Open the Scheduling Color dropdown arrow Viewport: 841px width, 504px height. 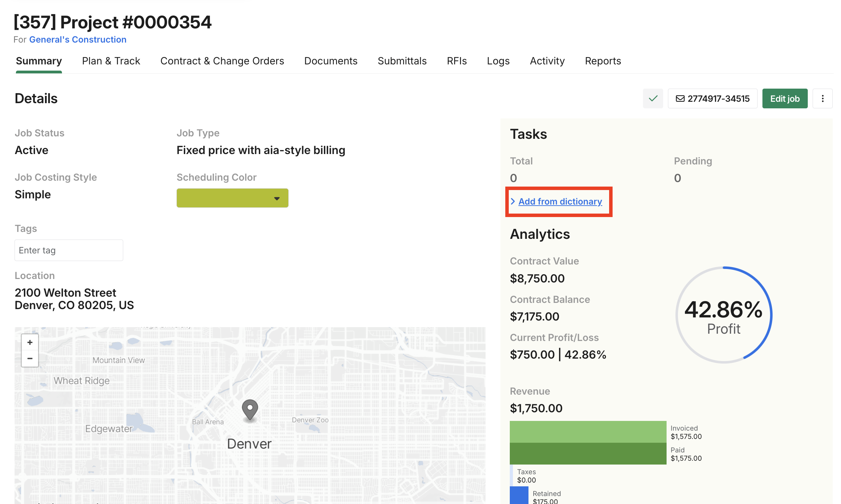tap(277, 198)
